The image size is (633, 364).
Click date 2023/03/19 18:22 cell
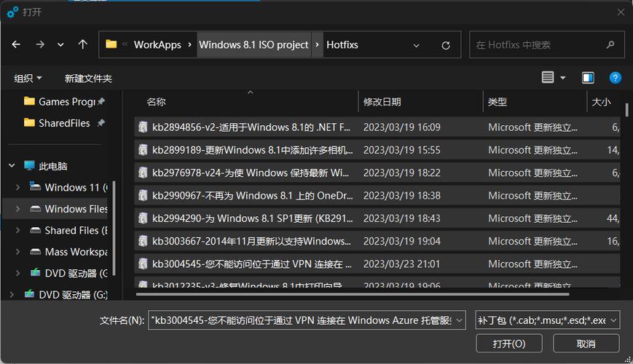[401, 173]
